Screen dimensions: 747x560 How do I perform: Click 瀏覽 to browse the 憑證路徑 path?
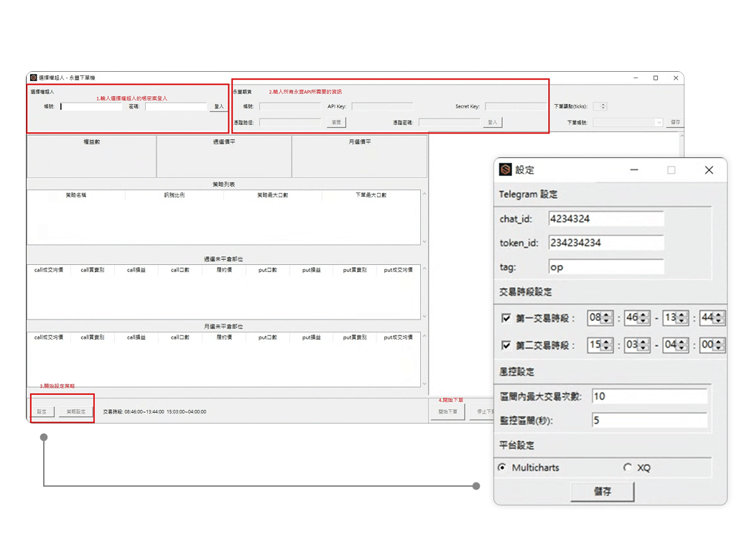[x=335, y=122]
